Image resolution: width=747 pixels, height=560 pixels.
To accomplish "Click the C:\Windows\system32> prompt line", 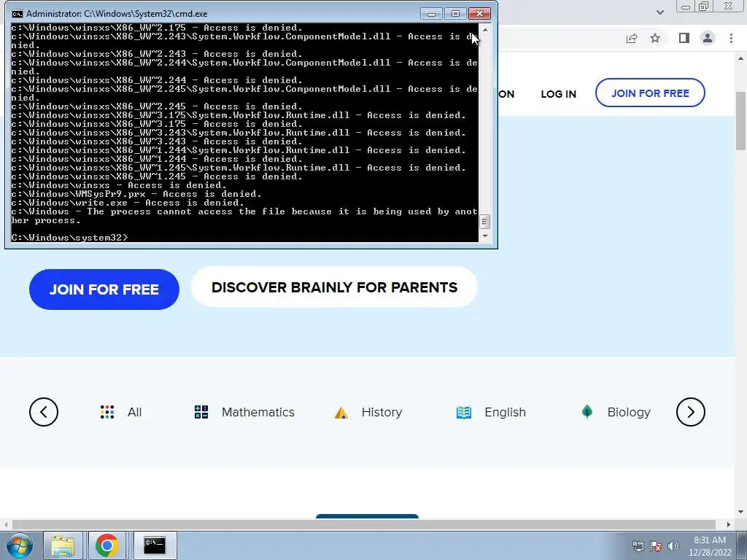I will click(x=69, y=237).
